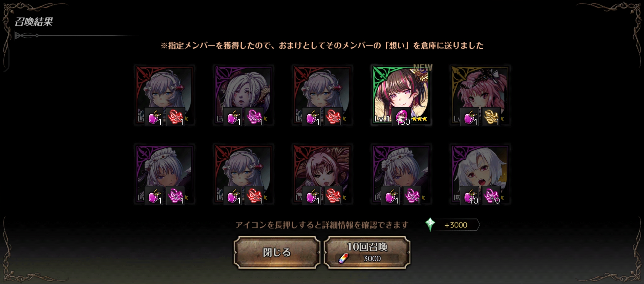Select the purple-framed lady with fan card

point(243,95)
